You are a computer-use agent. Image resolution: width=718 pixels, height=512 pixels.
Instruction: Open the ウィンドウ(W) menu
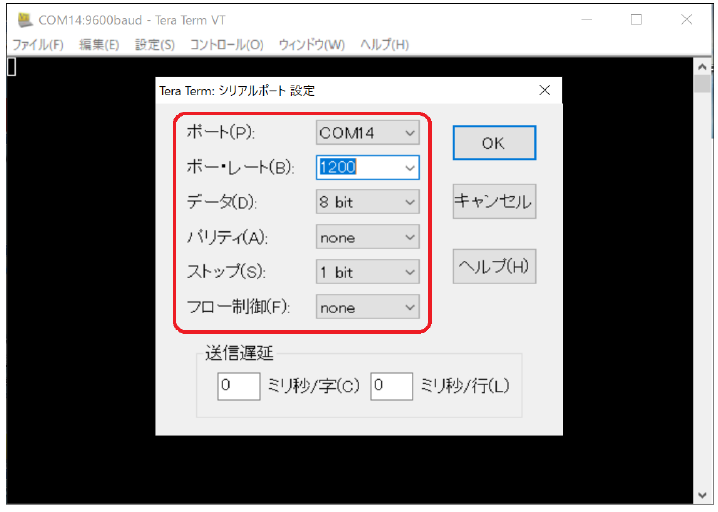311,44
